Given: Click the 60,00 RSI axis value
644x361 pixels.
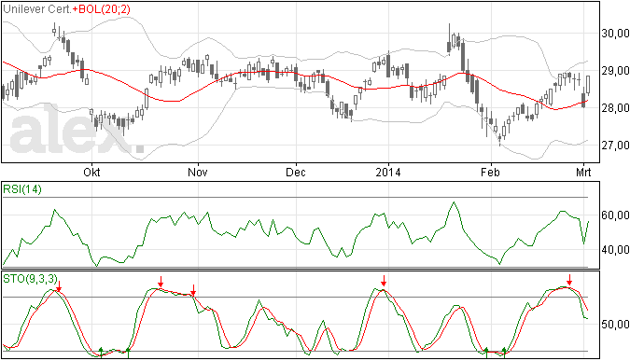Looking at the screenshot, I should pyautogui.click(x=615, y=215).
